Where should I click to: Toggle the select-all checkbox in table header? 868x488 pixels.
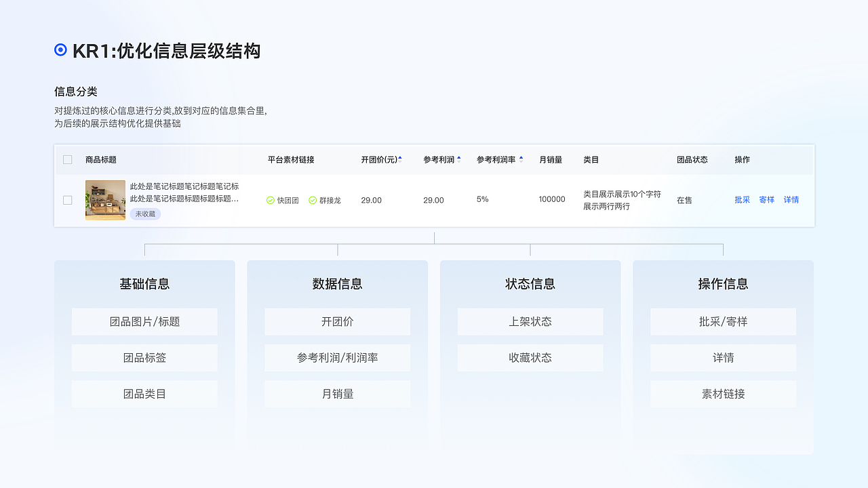point(68,160)
